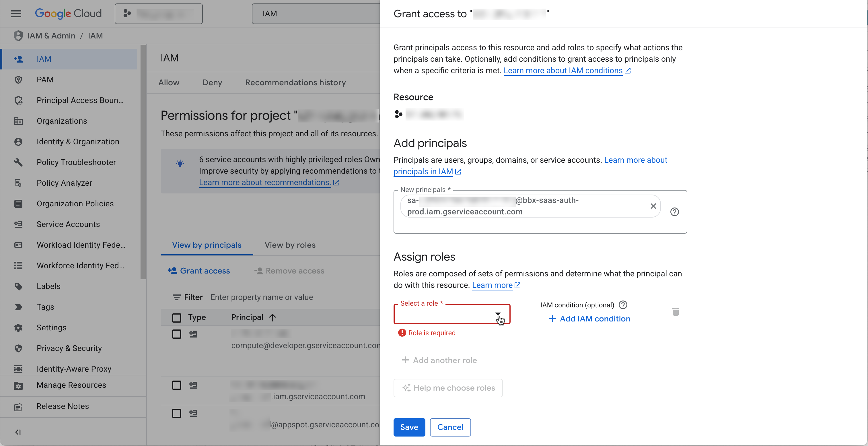Switch to the Deny tab
868x446 pixels.
click(212, 83)
